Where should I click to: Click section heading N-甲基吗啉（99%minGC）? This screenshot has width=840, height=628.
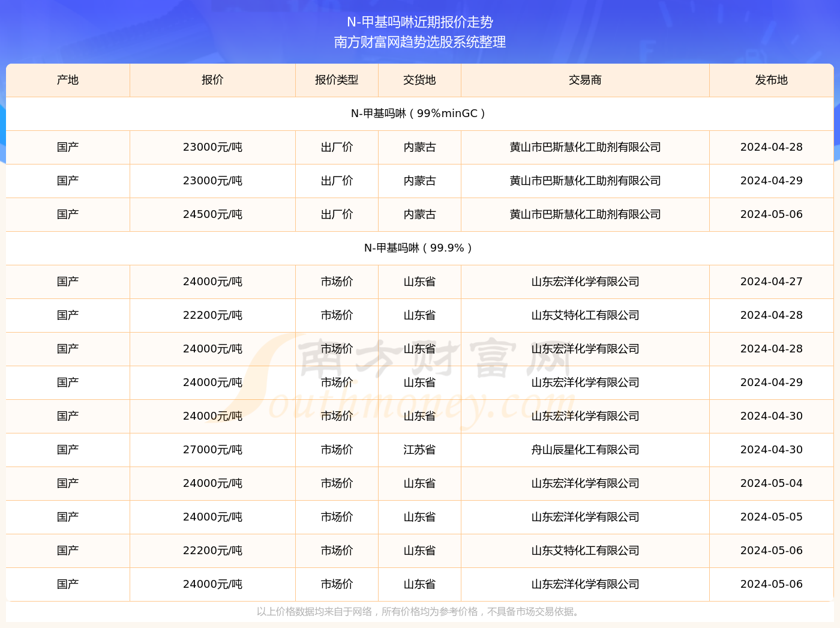pos(420,113)
